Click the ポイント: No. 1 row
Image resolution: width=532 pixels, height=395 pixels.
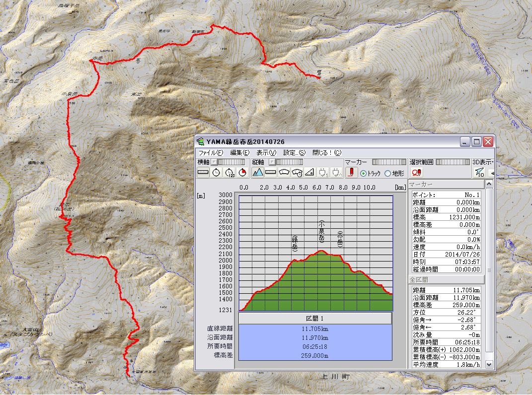[x=446, y=195]
